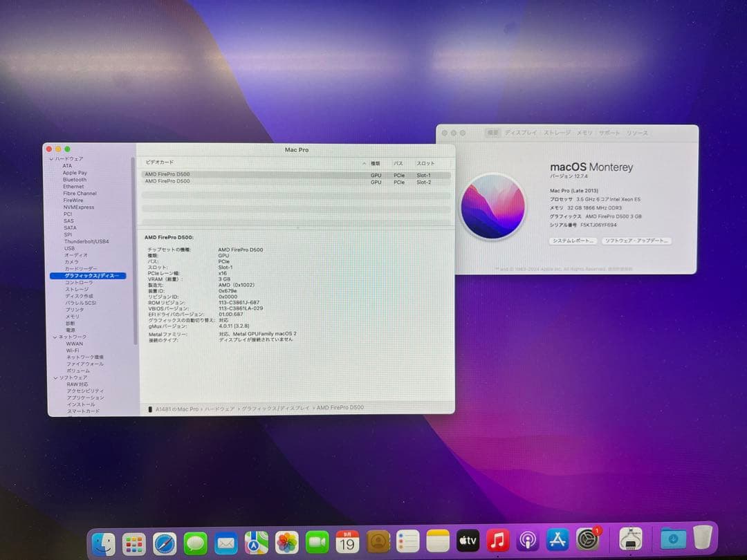Open the Apple TV app in the Dock
The height and width of the screenshot is (560, 747).
click(467, 541)
